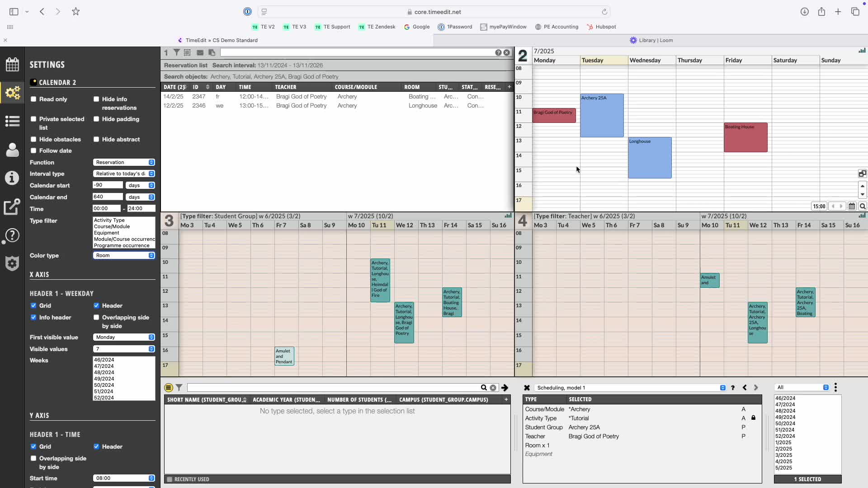Open the Function Reservation dropdown
This screenshot has width=868, height=488.
pos(124,162)
